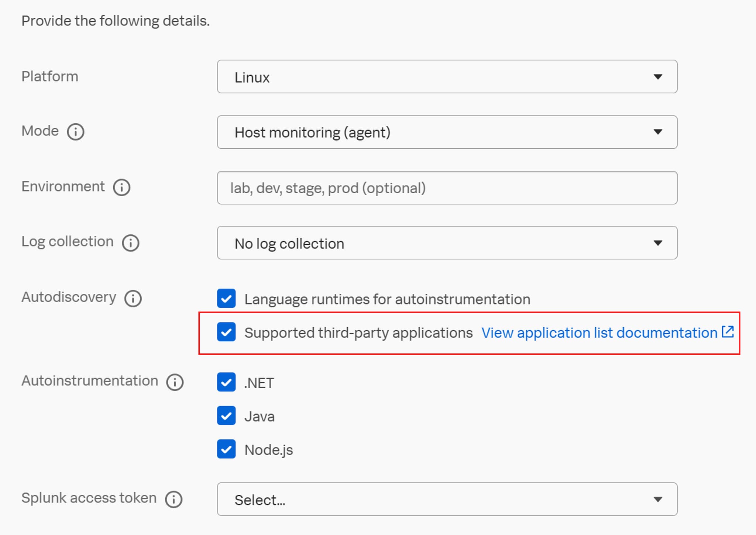Click 'Provide the following details.' text
The width and height of the screenshot is (756, 535).
(116, 21)
